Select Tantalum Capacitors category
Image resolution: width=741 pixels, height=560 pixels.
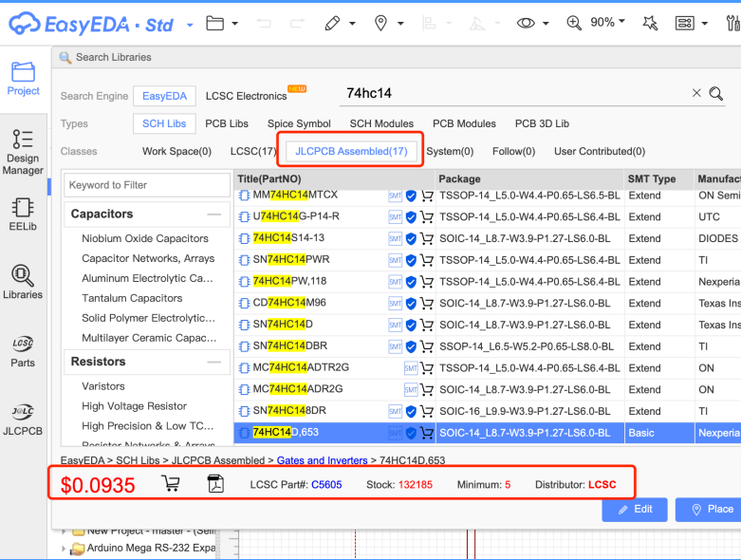pyautogui.click(x=132, y=298)
